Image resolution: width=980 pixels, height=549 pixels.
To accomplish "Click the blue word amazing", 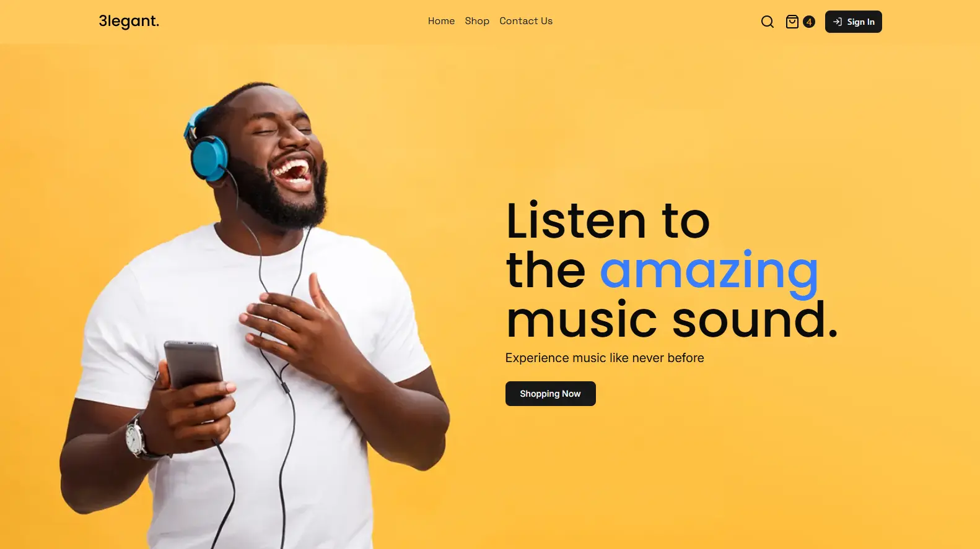I will point(709,271).
